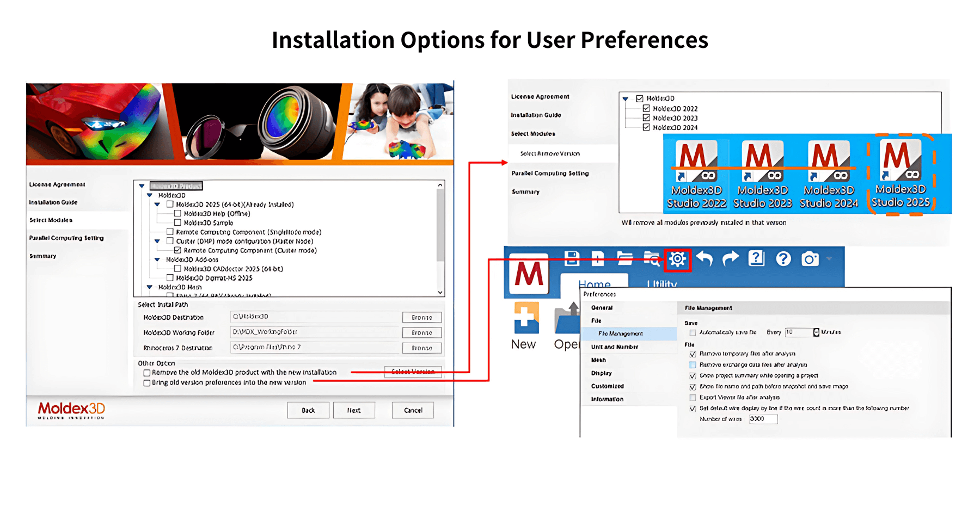
Task: Open Moldex3D Studio 2025 shortcut
Action: (901, 174)
